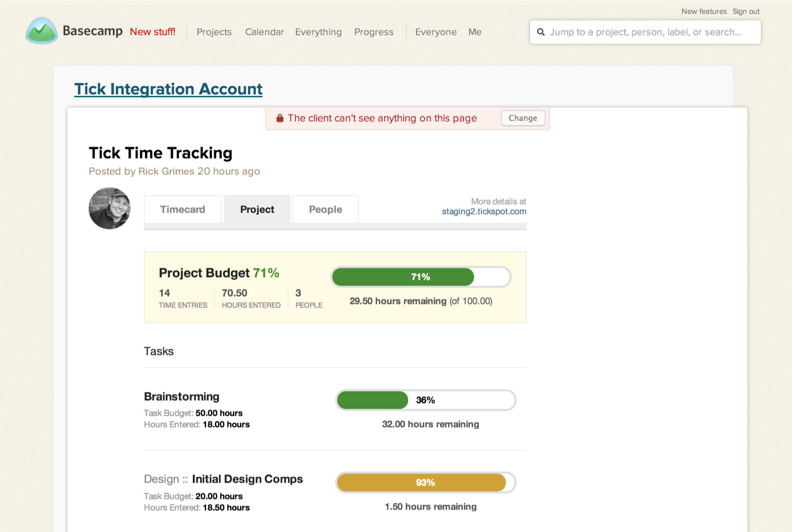Image resolution: width=792 pixels, height=532 pixels.
Task: Click Rick Grimes's avatar photo
Action: [x=109, y=208]
